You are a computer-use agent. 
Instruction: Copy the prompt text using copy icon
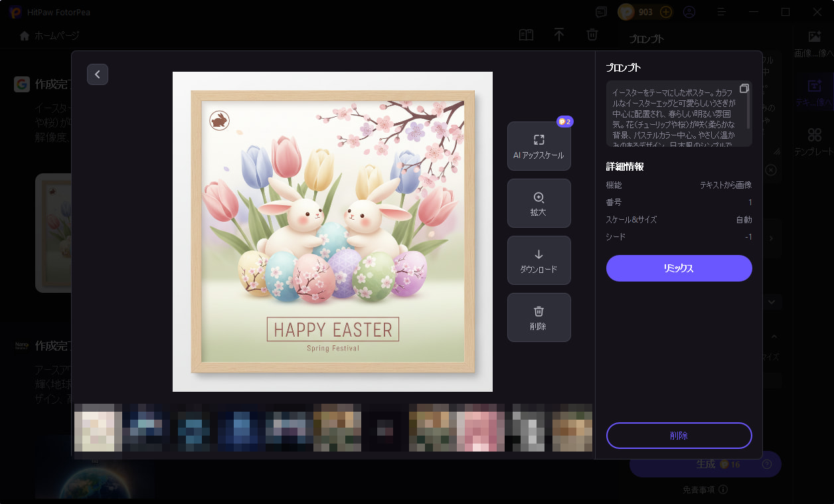[744, 89]
